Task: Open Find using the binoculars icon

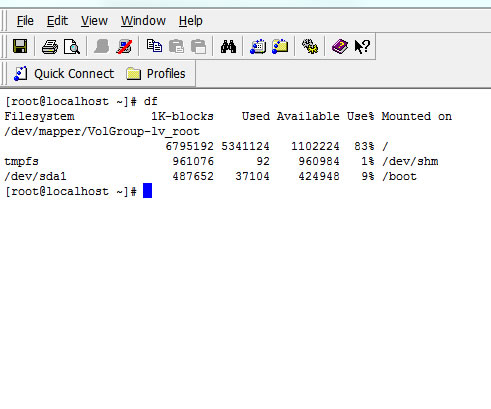Action: 228,46
